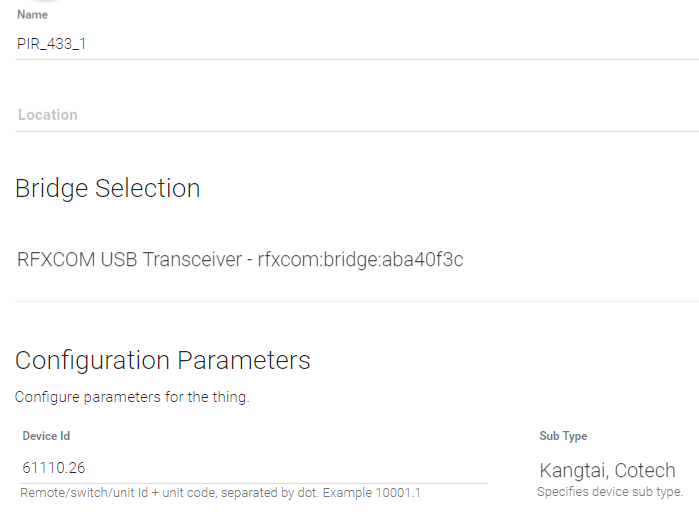
Task: Select the "Bridge Selection" section heading
Action: pyautogui.click(x=107, y=188)
